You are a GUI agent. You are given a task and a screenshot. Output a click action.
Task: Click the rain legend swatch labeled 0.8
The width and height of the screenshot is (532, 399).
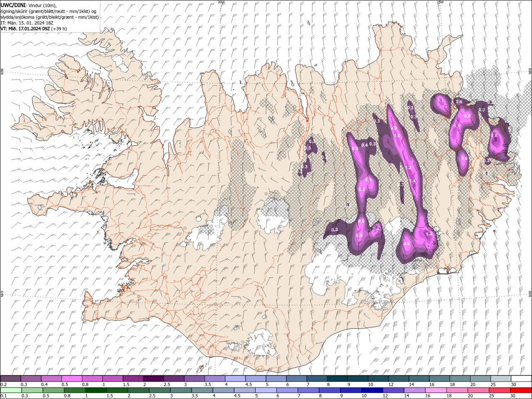click(x=76, y=390)
